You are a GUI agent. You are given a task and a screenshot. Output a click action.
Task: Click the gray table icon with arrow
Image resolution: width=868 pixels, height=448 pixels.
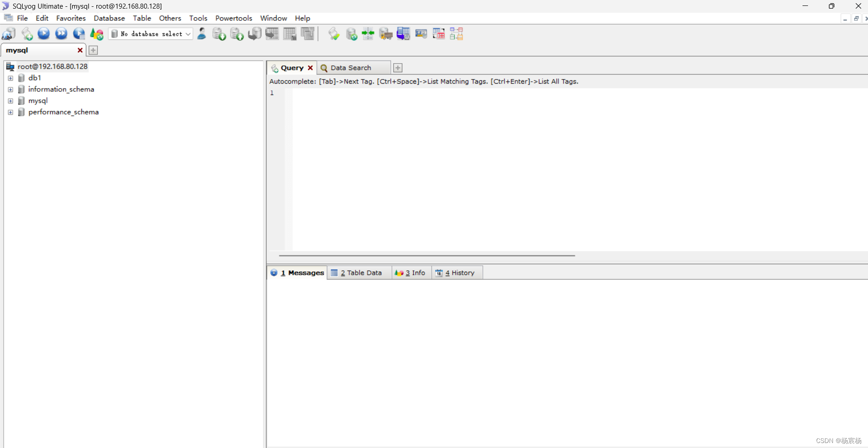tap(272, 34)
